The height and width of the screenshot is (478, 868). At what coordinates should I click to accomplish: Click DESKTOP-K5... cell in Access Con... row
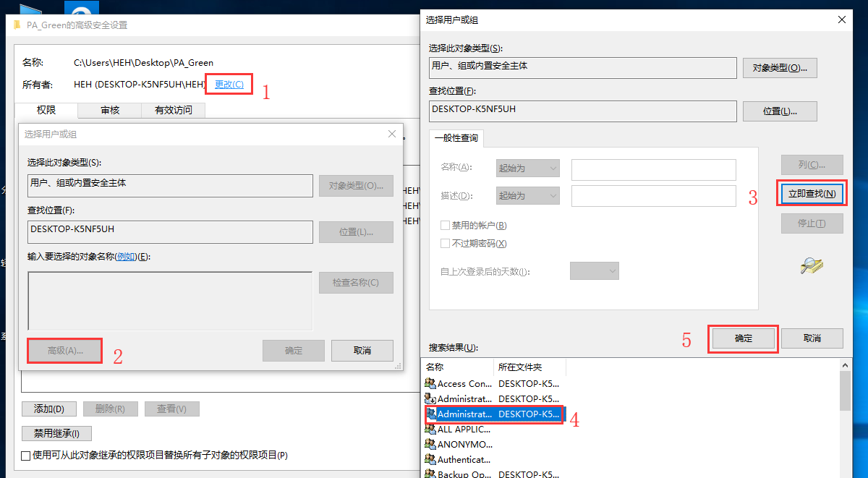[529, 384]
